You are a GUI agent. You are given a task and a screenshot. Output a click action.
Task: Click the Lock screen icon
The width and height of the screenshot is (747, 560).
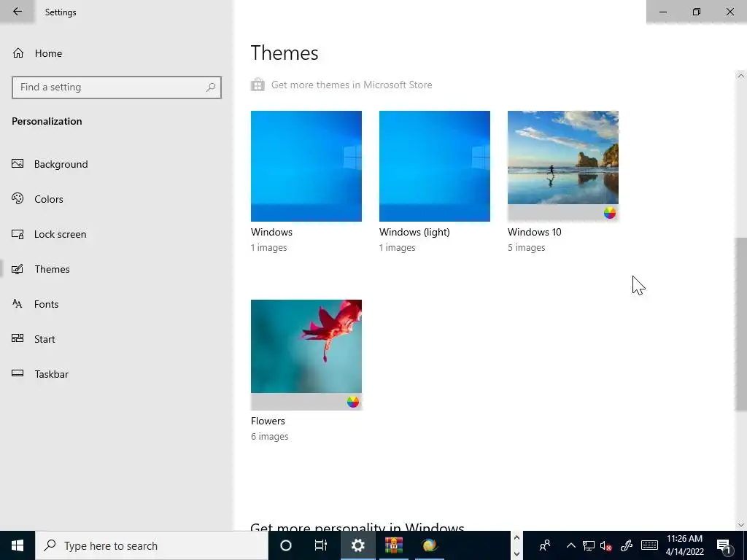click(x=18, y=234)
